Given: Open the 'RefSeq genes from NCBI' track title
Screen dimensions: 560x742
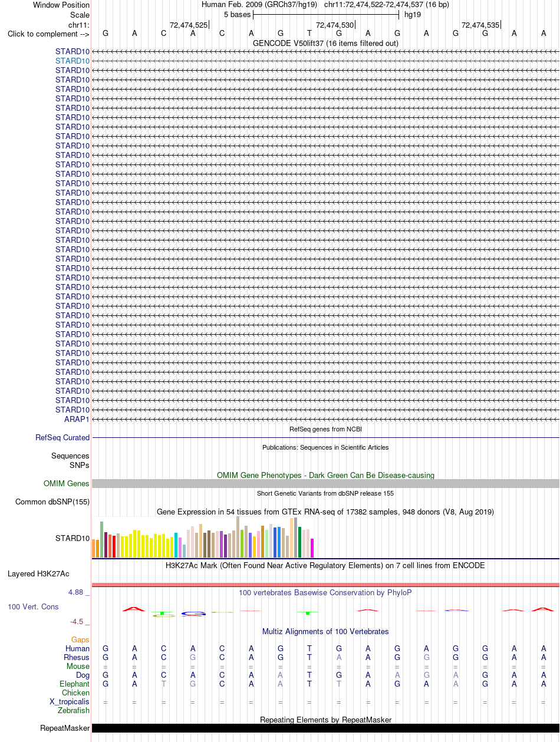Looking at the screenshot, I should pyautogui.click(x=325, y=429).
